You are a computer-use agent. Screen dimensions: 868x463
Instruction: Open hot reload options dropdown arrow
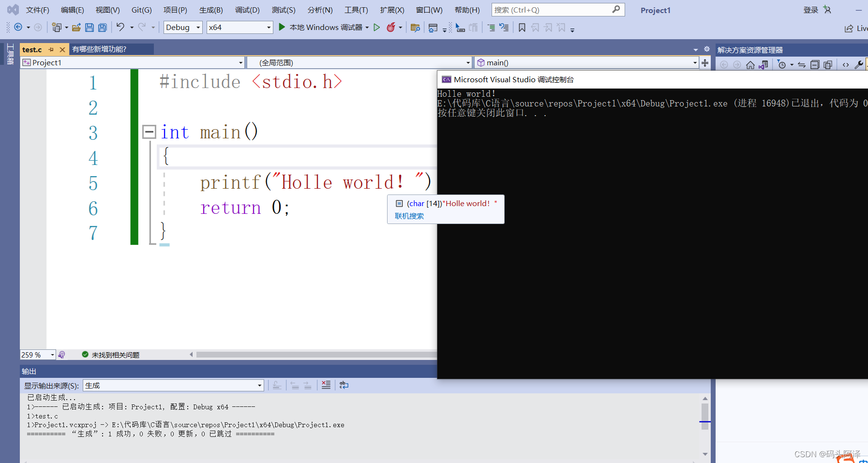[401, 28]
